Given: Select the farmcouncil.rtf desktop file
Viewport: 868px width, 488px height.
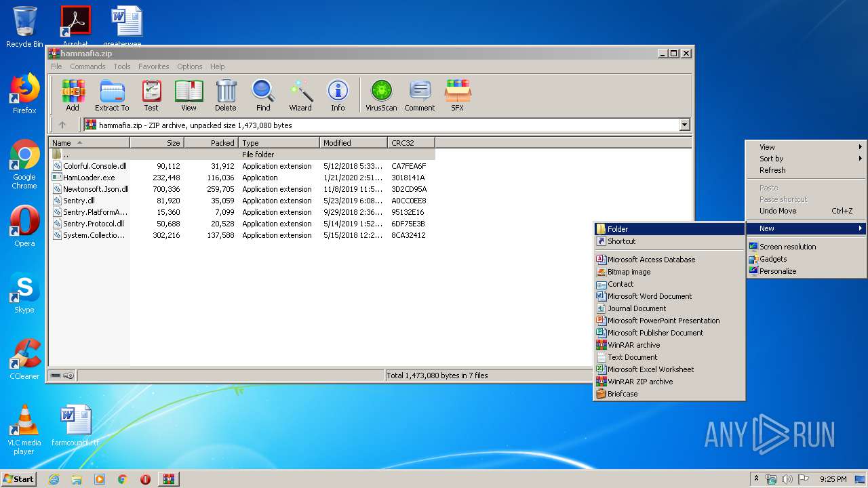Looking at the screenshot, I should pos(75,426).
